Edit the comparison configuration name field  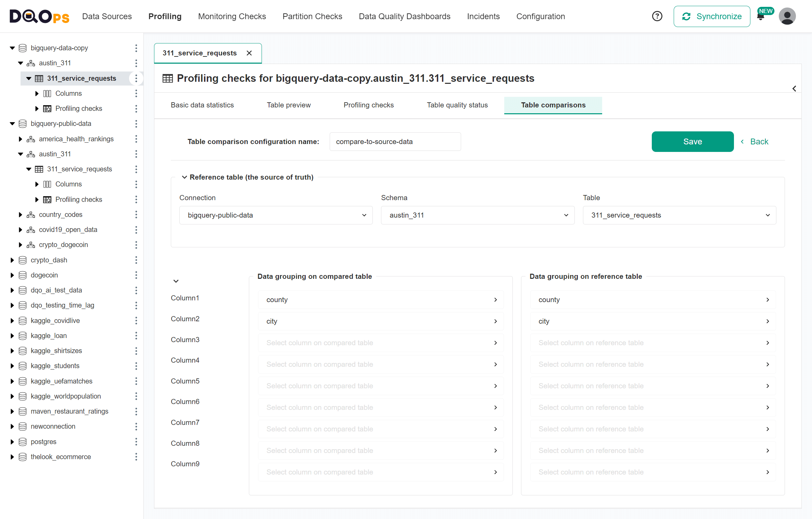395,142
